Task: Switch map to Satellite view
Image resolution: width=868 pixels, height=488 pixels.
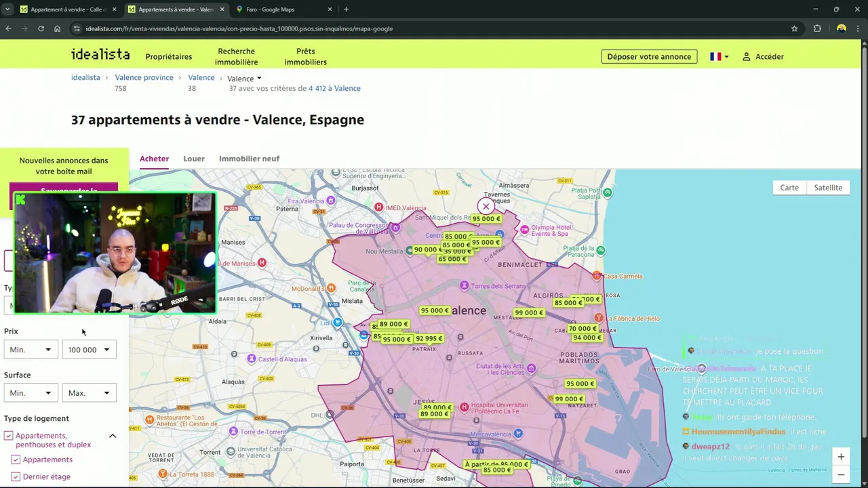Action: pyautogui.click(x=828, y=188)
